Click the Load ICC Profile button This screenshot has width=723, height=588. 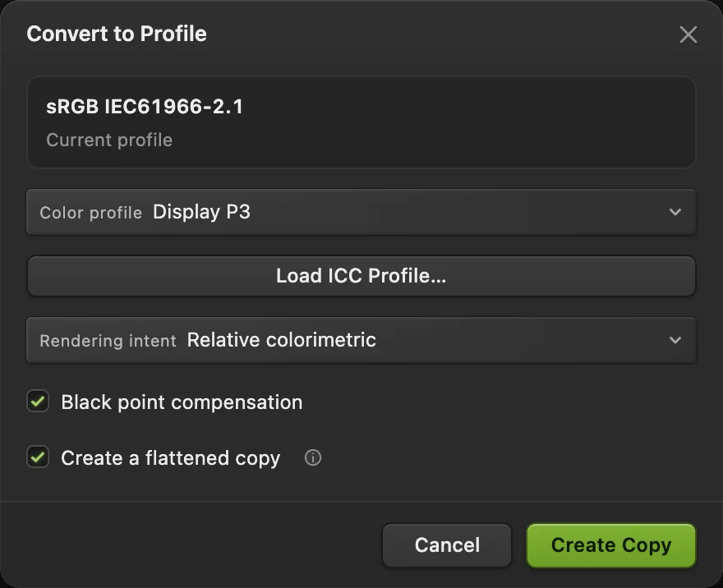pyautogui.click(x=361, y=276)
